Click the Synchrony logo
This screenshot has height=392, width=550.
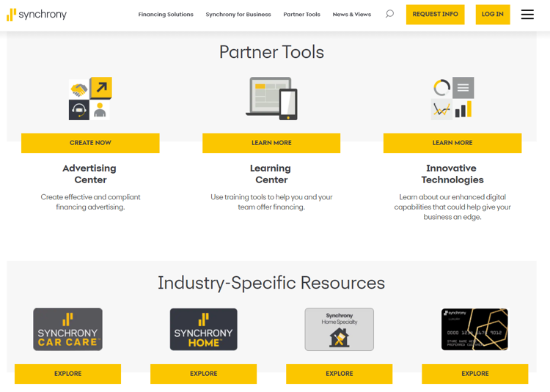37,15
